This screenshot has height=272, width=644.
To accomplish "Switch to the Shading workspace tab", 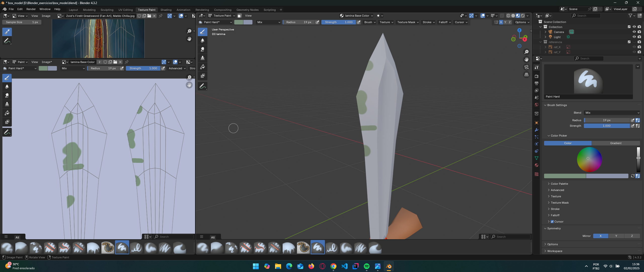I will [166, 10].
